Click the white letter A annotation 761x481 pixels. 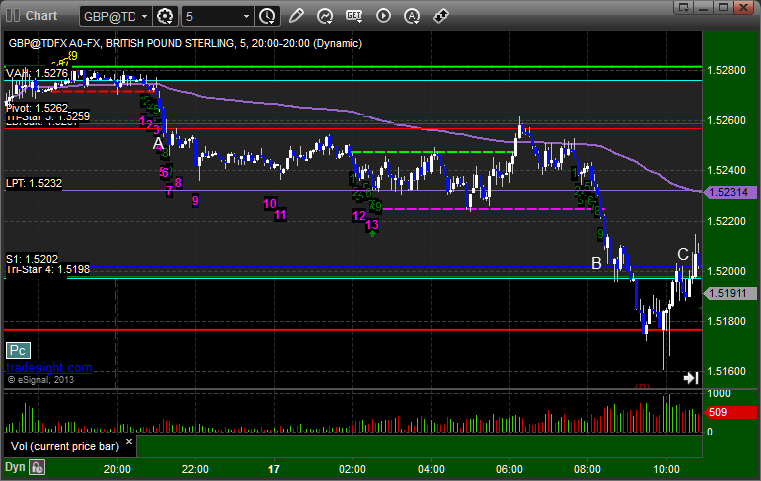[158, 144]
